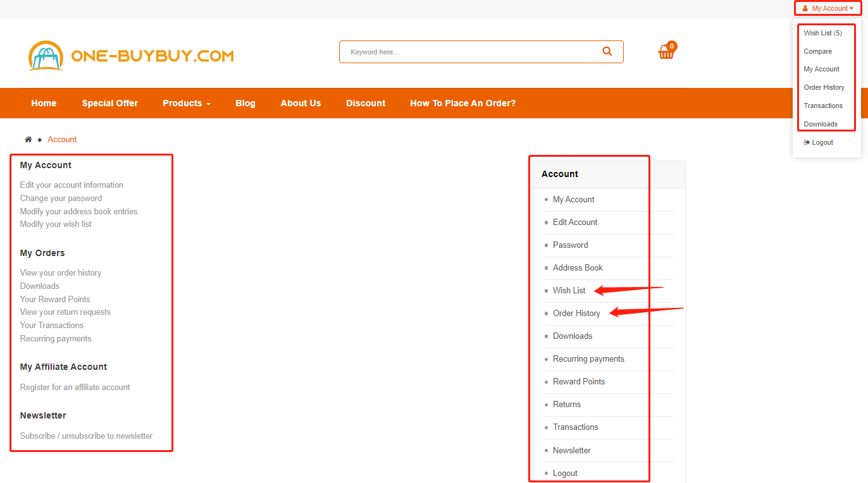Choose Transactions in the dropdown menu
Viewport: 868px width, 483px height.
point(823,106)
